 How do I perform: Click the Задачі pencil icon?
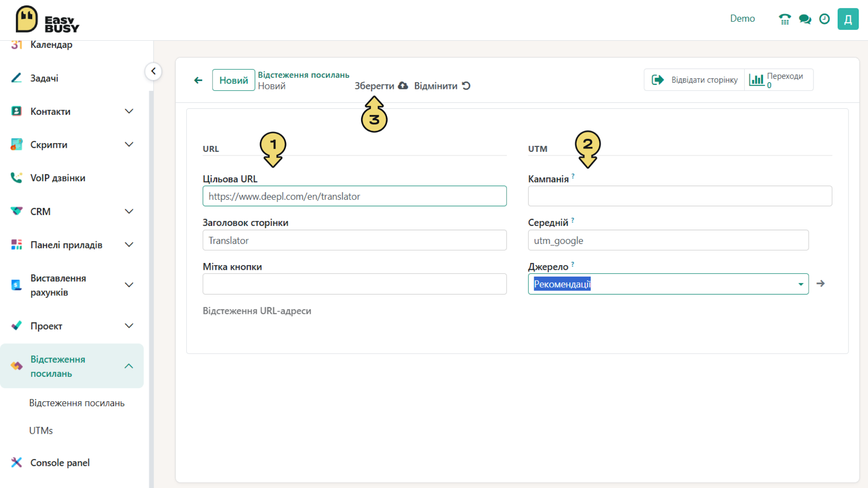click(x=17, y=78)
